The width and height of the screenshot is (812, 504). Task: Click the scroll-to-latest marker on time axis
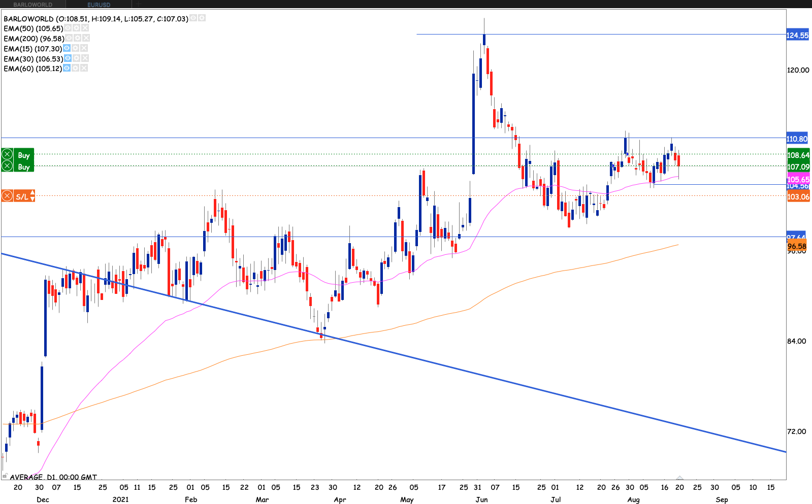679,478
